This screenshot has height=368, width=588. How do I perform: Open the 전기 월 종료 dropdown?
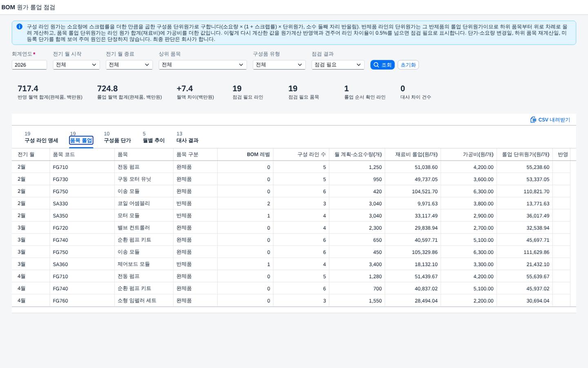[129, 65]
